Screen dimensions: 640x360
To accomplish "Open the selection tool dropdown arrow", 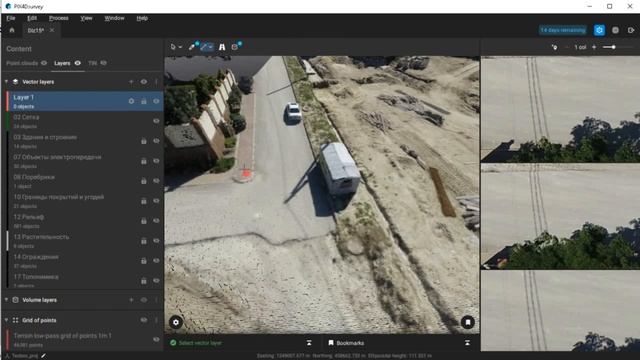I will (180, 47).
